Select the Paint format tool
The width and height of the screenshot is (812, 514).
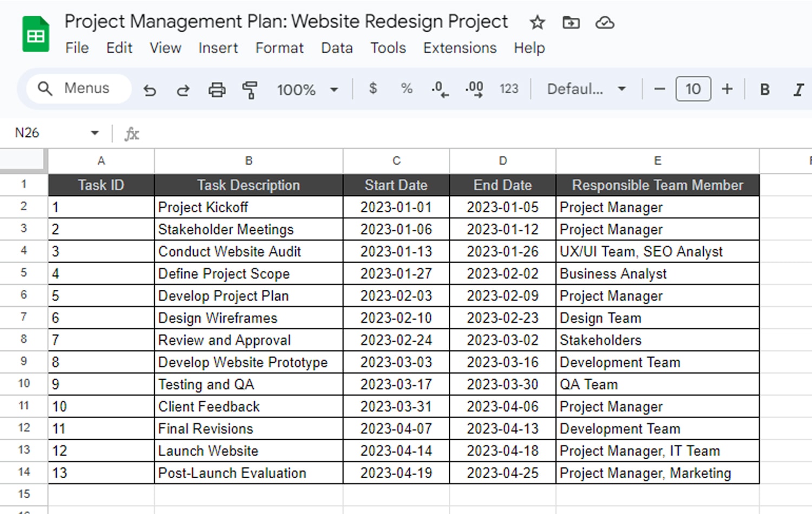[250, 89]
